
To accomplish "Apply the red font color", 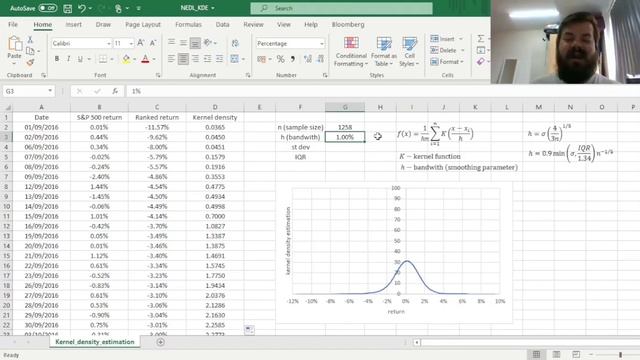I will coord(145,59).
